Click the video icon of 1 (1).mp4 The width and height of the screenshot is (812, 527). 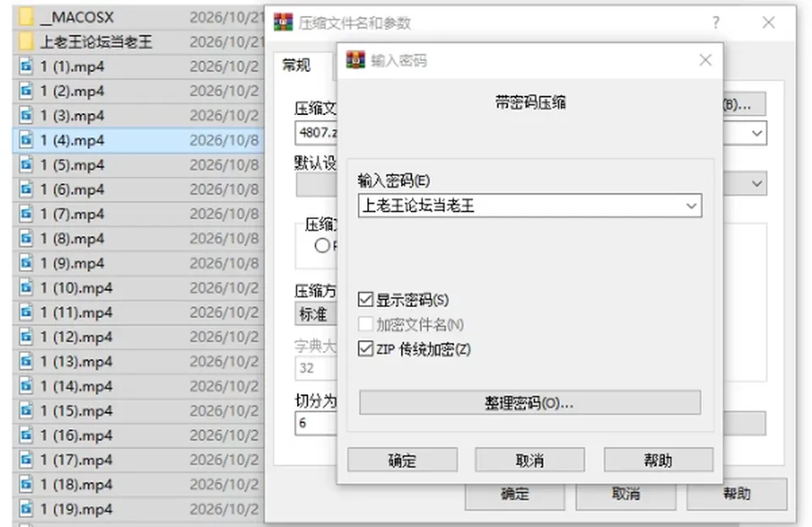pyautogui.click(x=26, y=66)
